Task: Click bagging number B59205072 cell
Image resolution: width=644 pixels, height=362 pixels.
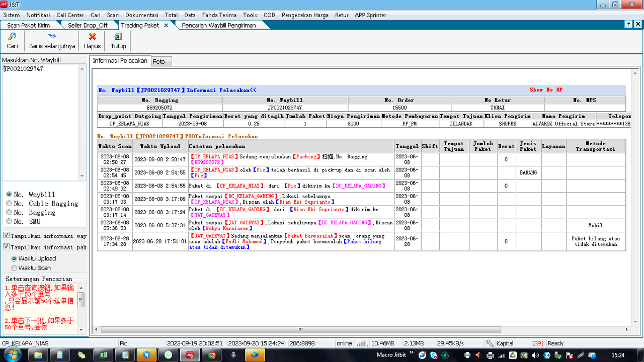Action: click(x=159, y=108)
